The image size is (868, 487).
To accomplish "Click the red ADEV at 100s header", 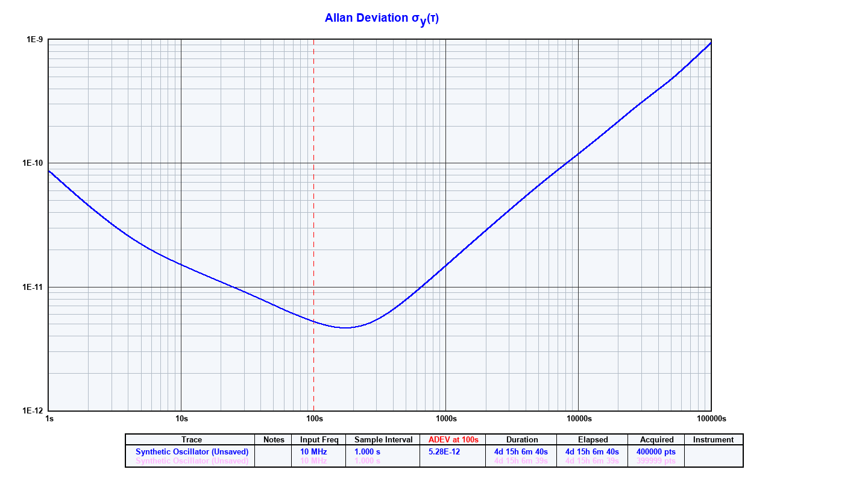I will pos(453,440).
